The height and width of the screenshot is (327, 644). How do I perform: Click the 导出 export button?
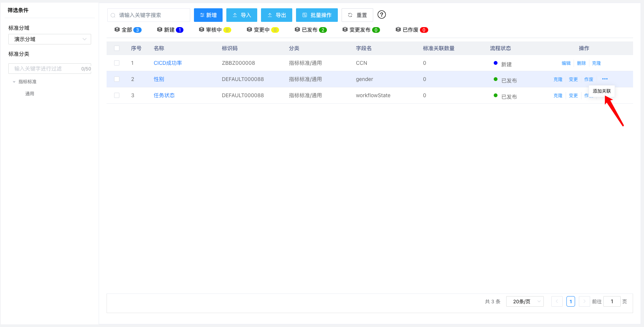tap(276, 15)
